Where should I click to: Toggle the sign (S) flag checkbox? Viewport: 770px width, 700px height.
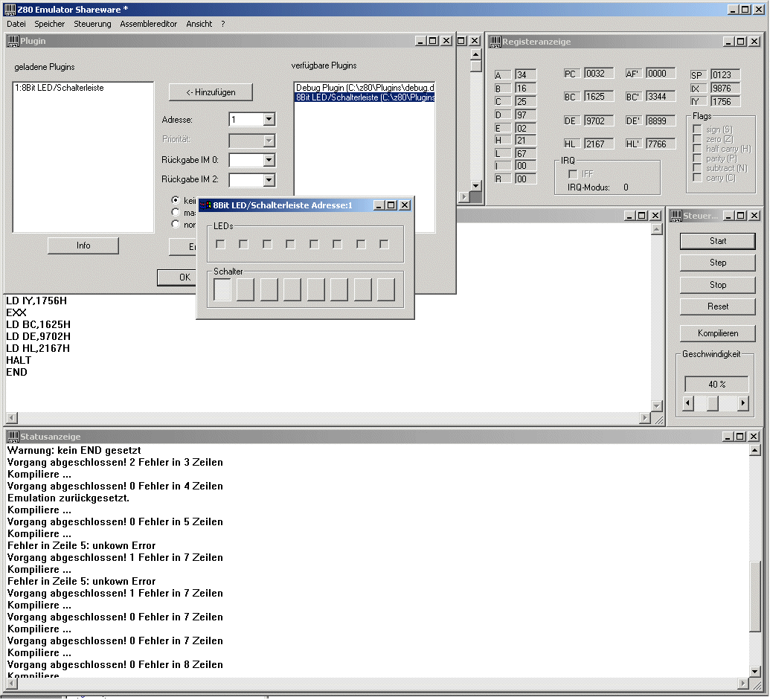point(697,129)
